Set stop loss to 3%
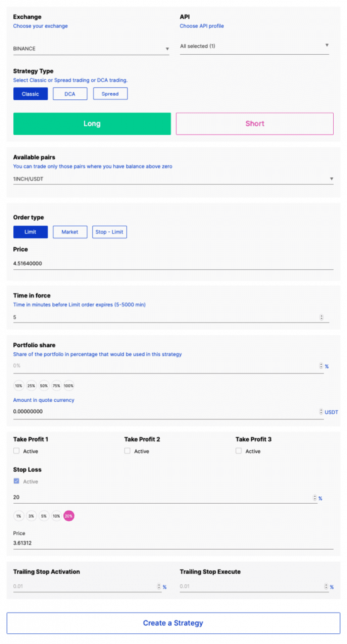The image size is (347, 644). (31, 516)
